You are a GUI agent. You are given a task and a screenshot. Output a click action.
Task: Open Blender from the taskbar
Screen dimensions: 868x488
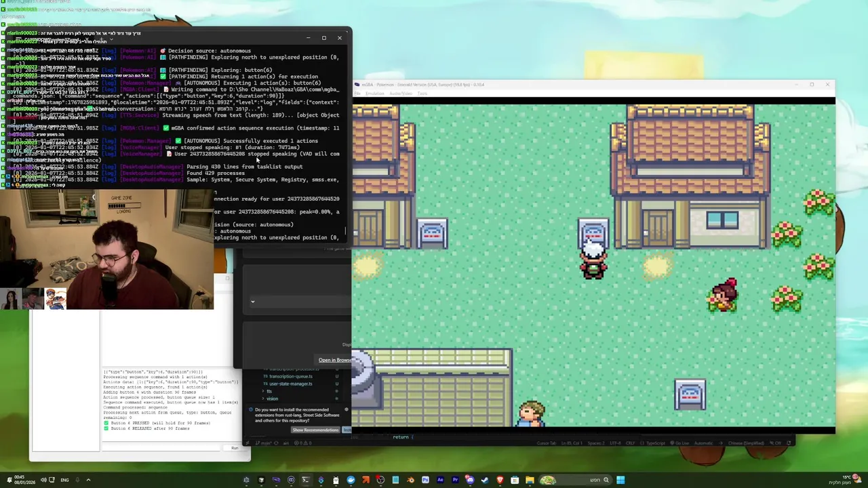coord(410,480)
